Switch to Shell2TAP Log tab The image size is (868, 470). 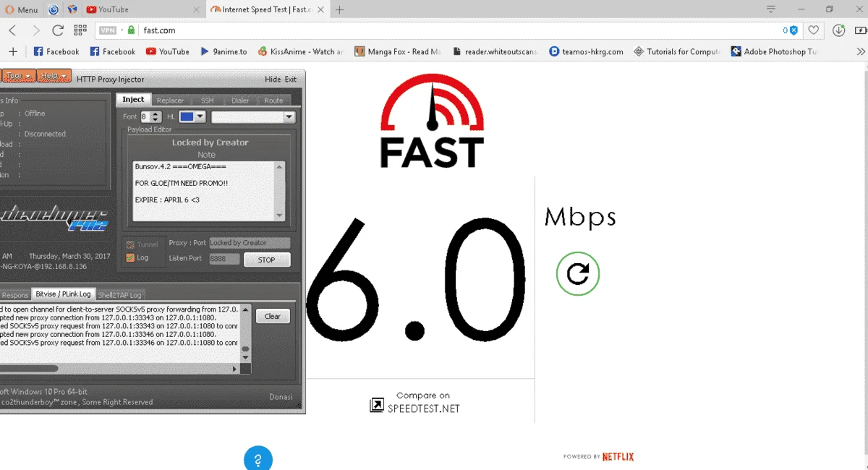122,294
